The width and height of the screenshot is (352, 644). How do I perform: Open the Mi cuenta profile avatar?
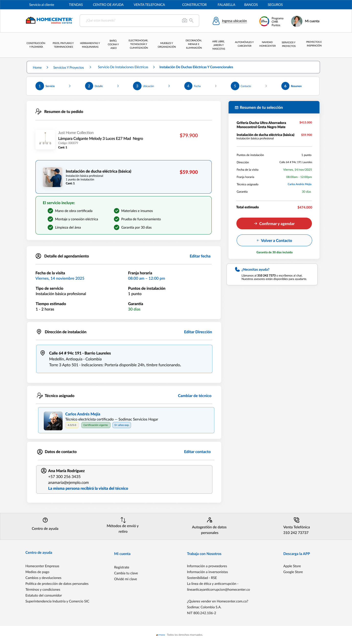click(297, 21)
